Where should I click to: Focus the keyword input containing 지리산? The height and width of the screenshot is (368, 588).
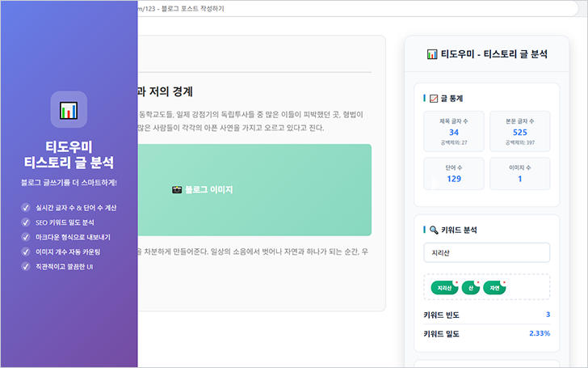click(487, 252)
